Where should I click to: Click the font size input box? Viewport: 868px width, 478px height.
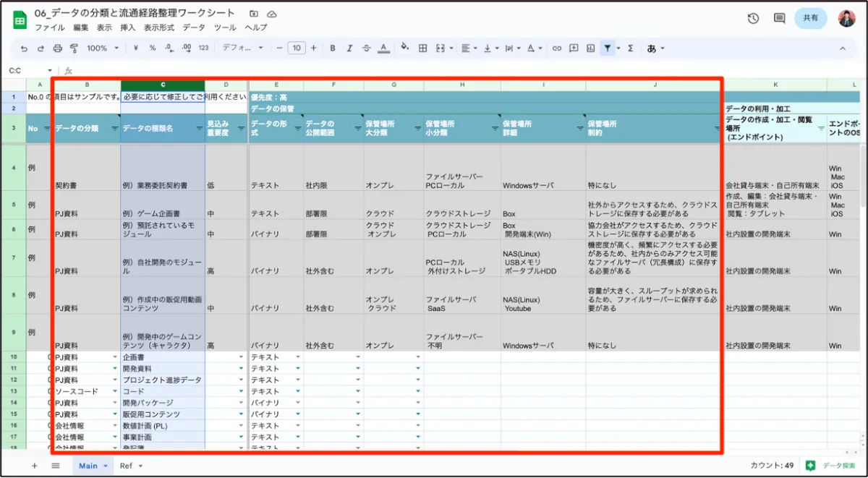297,48
